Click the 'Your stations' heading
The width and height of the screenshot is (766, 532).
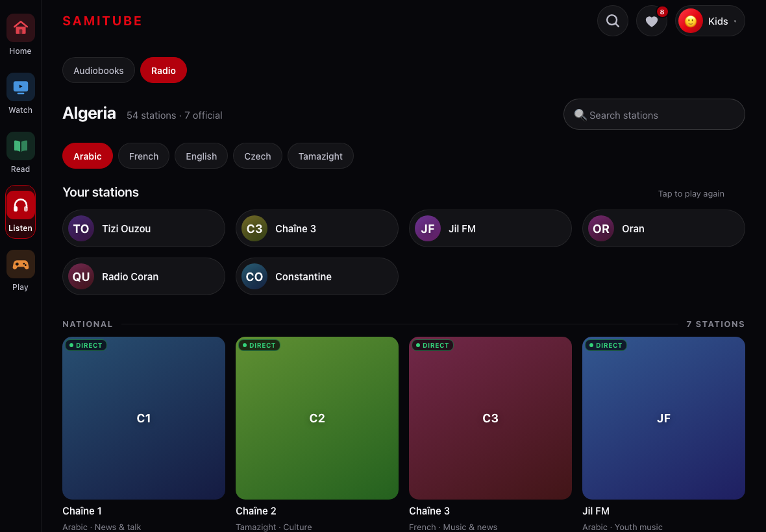pyautogui.click(x=101, y=192)
